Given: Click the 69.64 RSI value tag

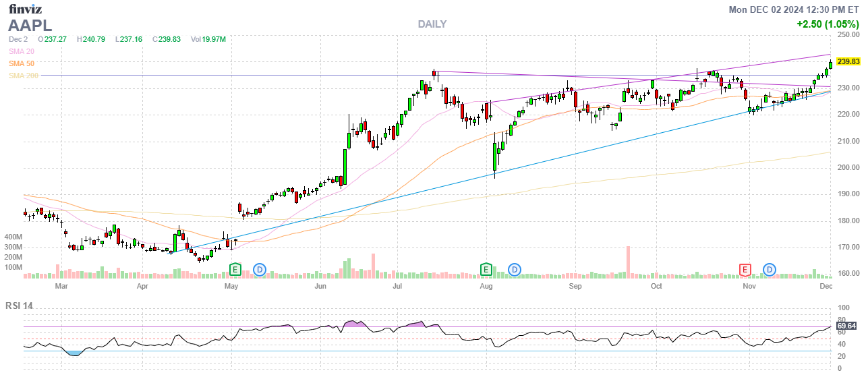Looking at the screenshot, I should [846, 326].
